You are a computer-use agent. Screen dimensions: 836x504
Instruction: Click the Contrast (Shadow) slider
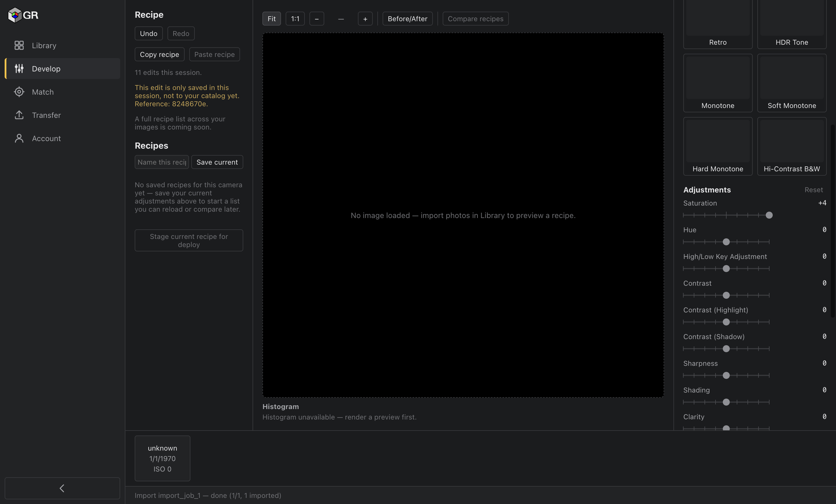pyautogui.click(x=726, y=349)
